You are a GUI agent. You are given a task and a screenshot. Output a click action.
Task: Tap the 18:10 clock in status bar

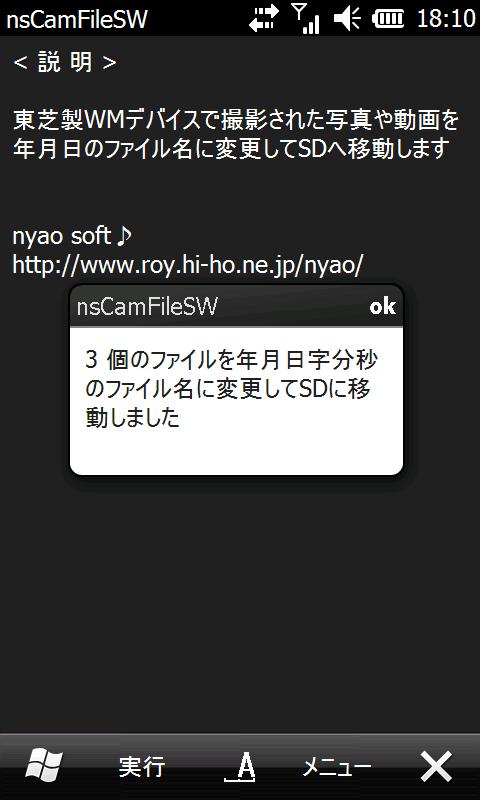[445, 19]
